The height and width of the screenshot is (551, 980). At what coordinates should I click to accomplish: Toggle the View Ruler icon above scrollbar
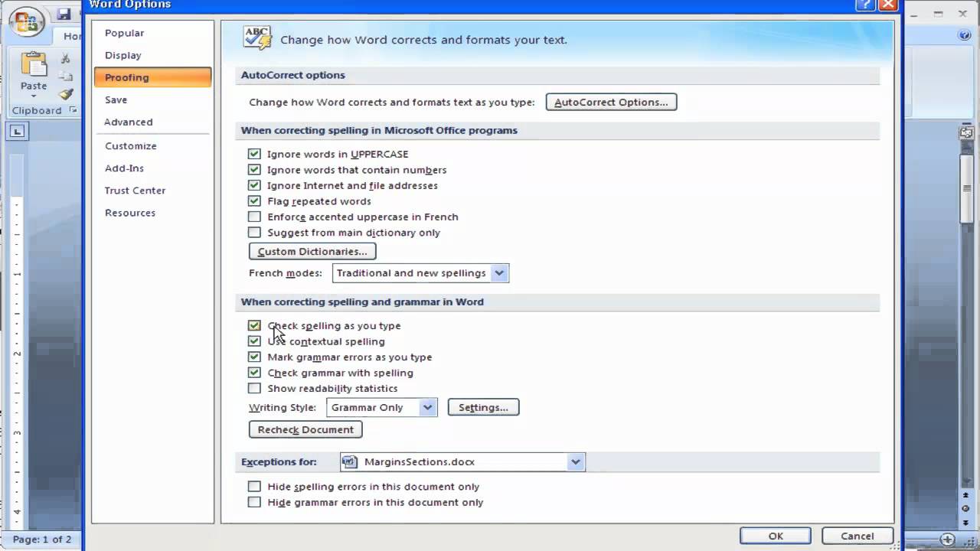click(966, 133)
